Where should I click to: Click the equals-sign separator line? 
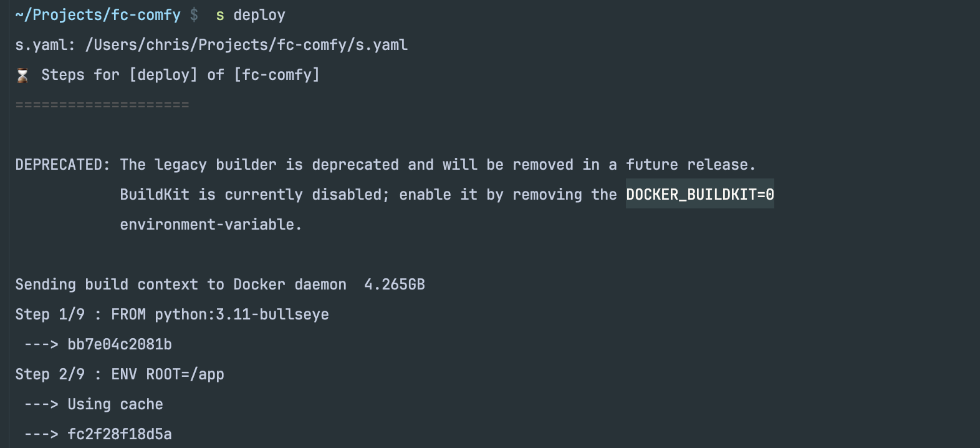(x=102, y=105)
